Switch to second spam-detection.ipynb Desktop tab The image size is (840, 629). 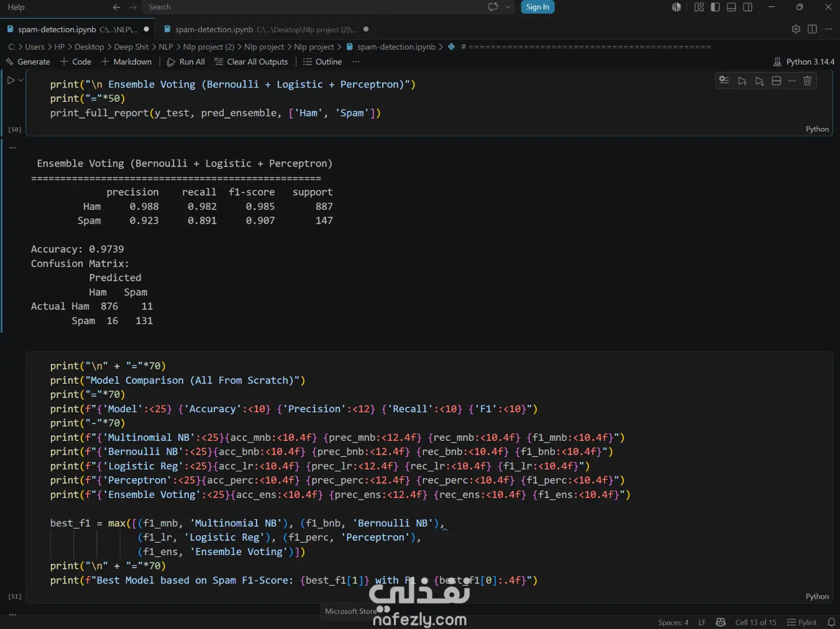point(266,29)
